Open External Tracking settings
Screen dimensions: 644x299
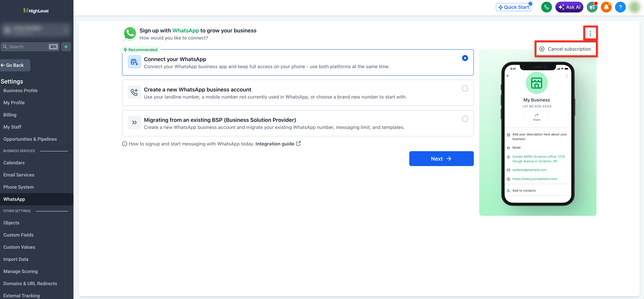coord(22,296)
